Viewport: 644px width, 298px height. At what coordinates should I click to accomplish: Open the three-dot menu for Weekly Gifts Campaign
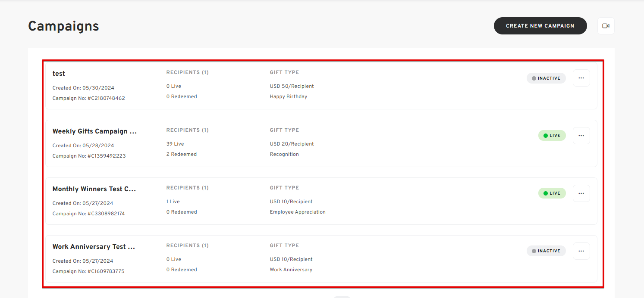click(x=581, y=136)
